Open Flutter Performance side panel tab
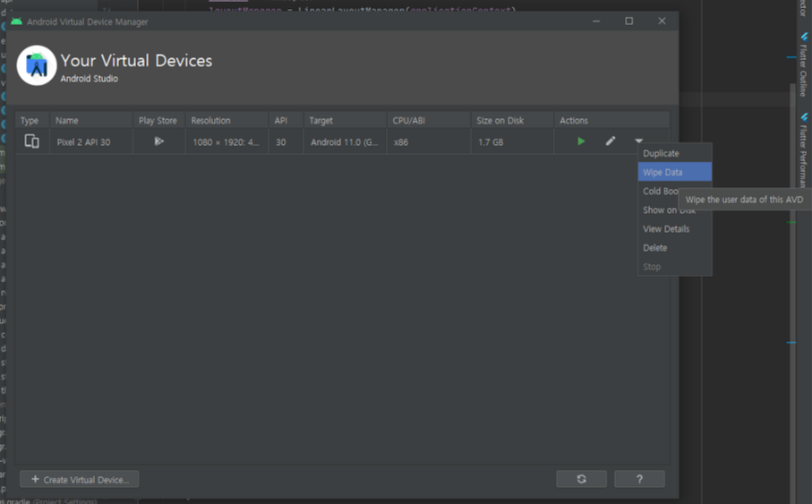 point(803,150)
